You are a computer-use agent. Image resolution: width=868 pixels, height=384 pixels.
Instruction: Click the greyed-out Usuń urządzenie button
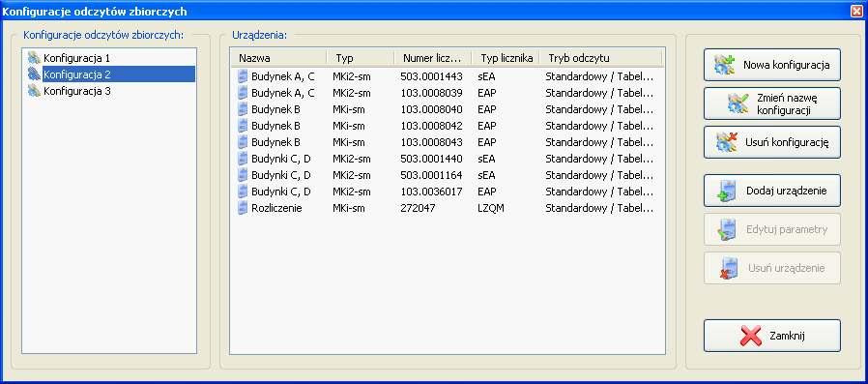771,268
